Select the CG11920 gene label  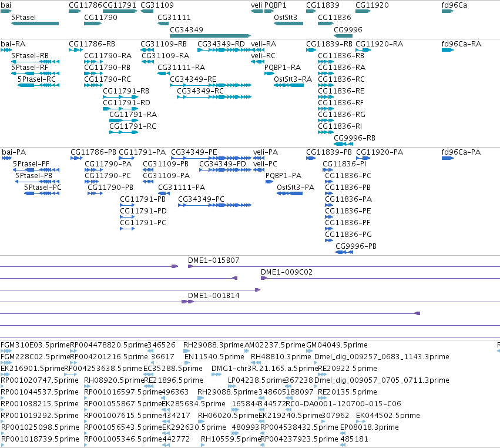tap(372, 5)
